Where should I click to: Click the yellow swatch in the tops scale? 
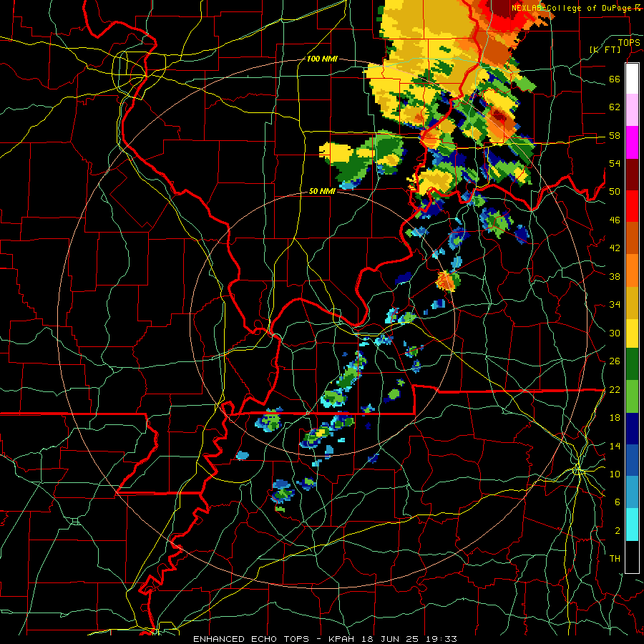[x=632, y=333]
